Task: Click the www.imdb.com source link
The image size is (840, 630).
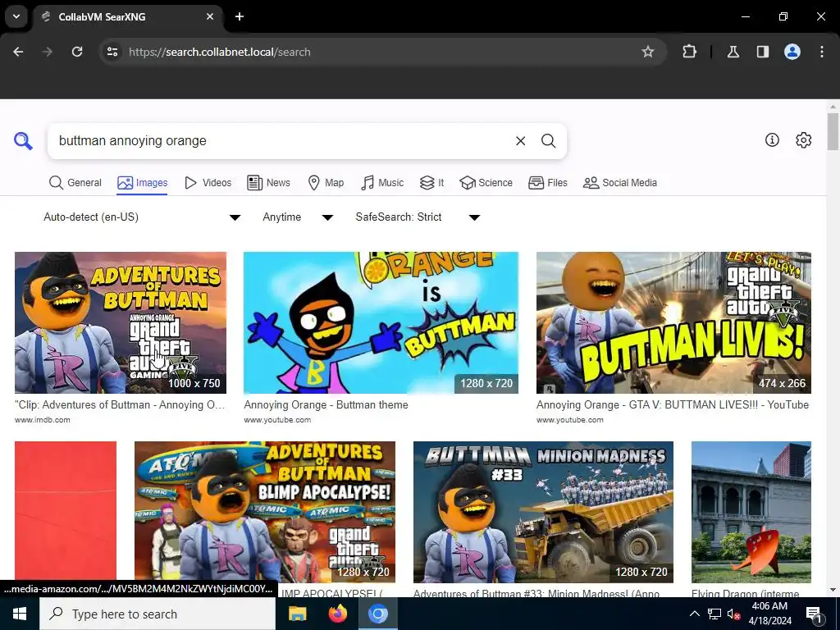Action: point(43,420)
